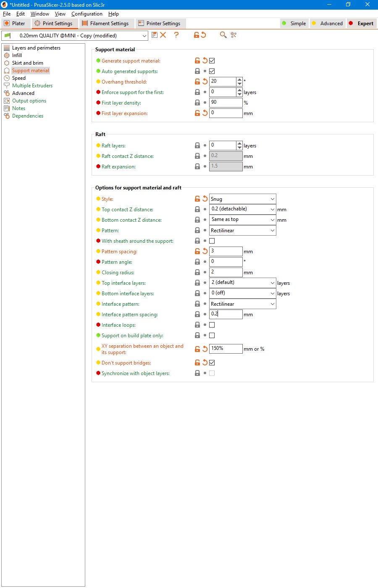Expand the Top interface layers dropdown
378x588 pixels.
coord(242,283)
